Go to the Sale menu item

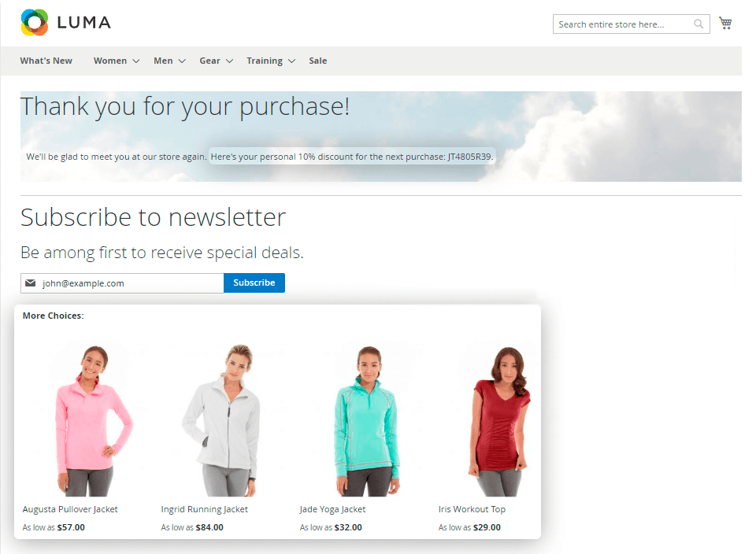(x=317, y=61)
